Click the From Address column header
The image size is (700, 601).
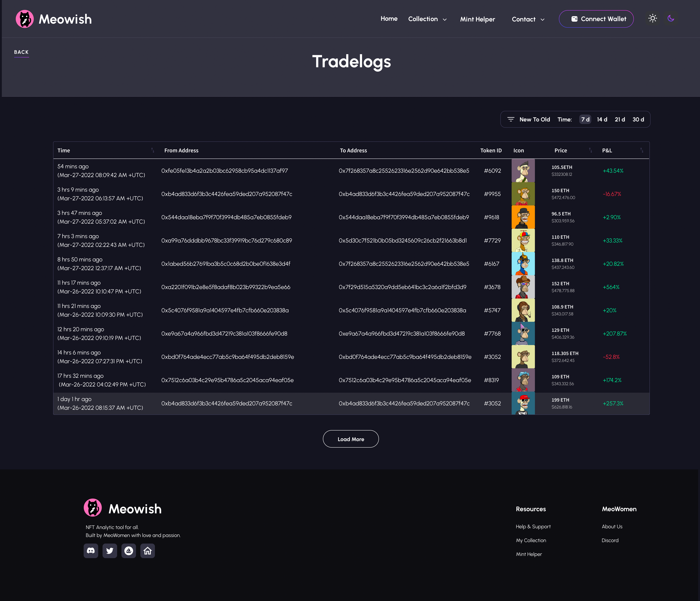point(181,150)
